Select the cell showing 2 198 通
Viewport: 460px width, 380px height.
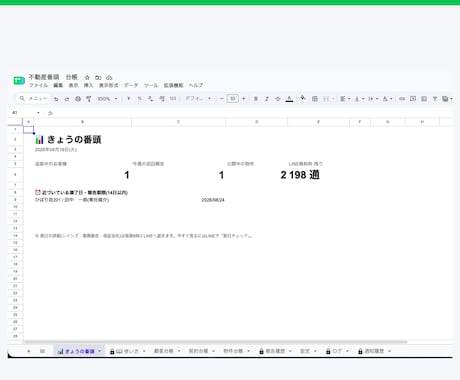point(318,175)
